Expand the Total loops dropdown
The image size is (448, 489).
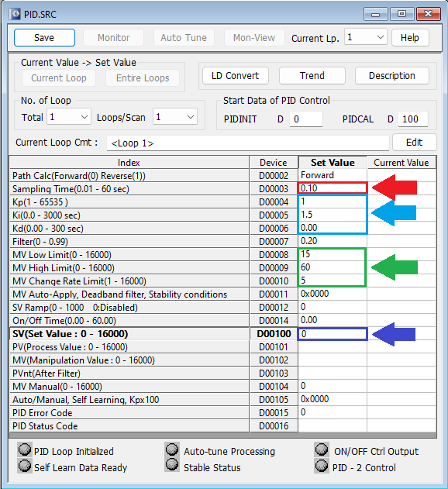pyautogui.click(x=69, y=117)
